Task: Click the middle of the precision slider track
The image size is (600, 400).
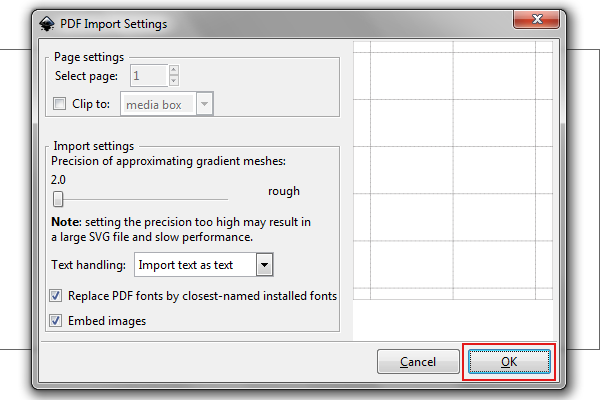Action: click(x=140, y=199)
